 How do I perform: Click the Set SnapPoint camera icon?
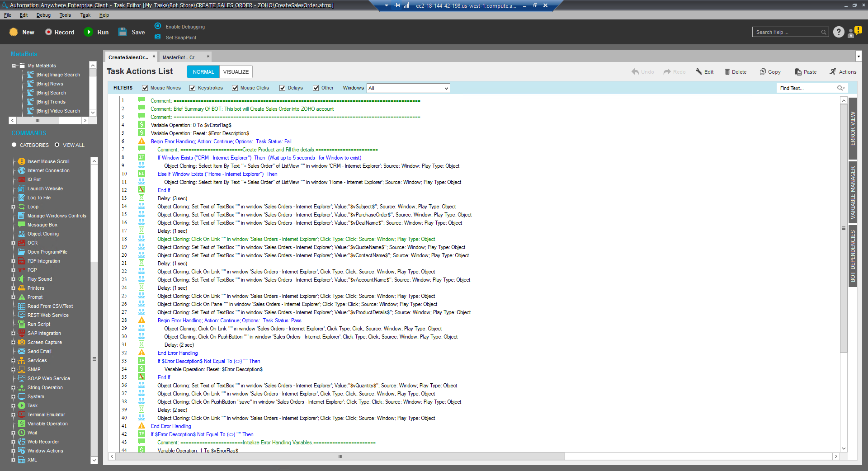(158, 37)
